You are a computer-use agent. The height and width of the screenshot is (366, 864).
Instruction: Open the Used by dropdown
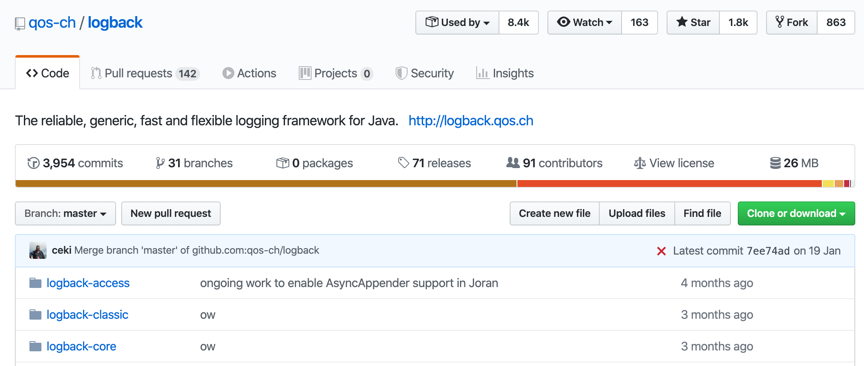point(457,23)
